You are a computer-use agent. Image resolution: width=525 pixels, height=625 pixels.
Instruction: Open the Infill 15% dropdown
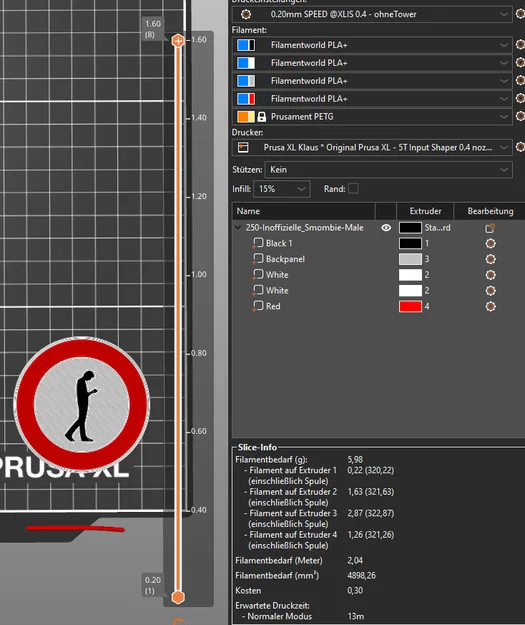tap(281, 189)
